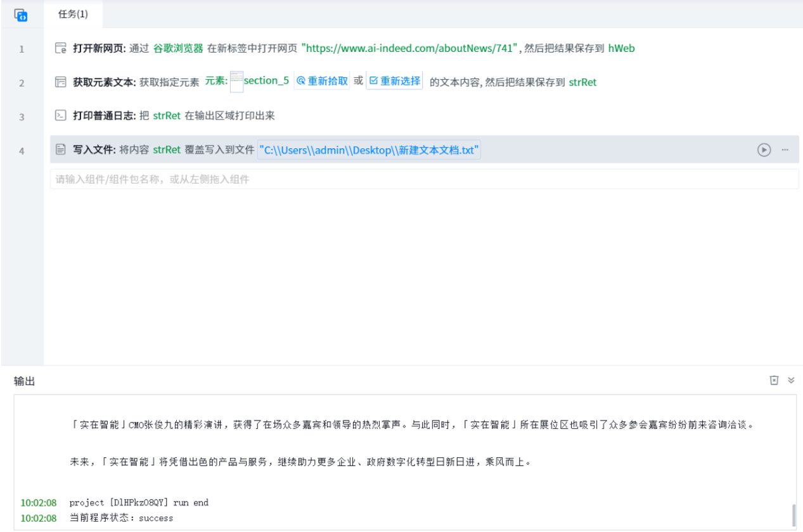Click the section_5 element thumbnail

(x=236, y=82)
